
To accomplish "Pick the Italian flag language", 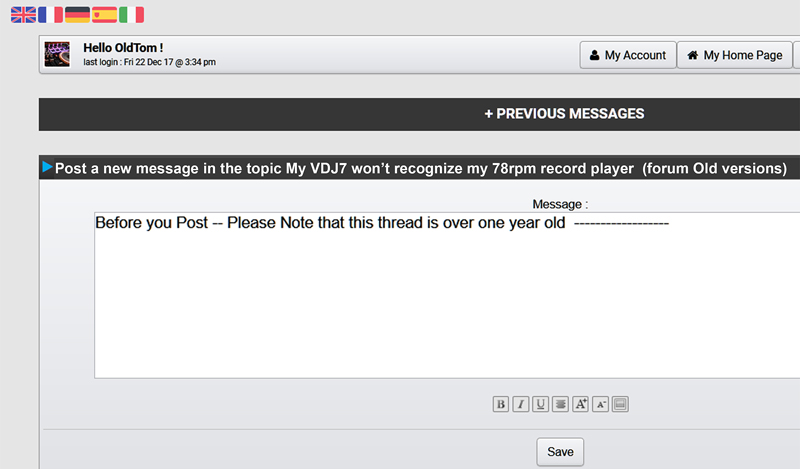I will (131, 15).
